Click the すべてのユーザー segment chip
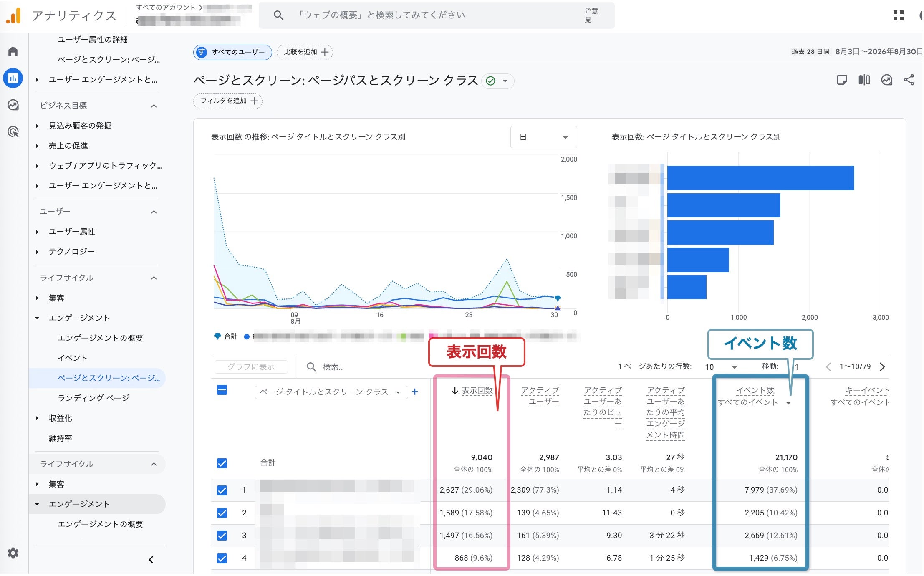The height and width of the screenshot is (576, 924). (x=232, y=52)
